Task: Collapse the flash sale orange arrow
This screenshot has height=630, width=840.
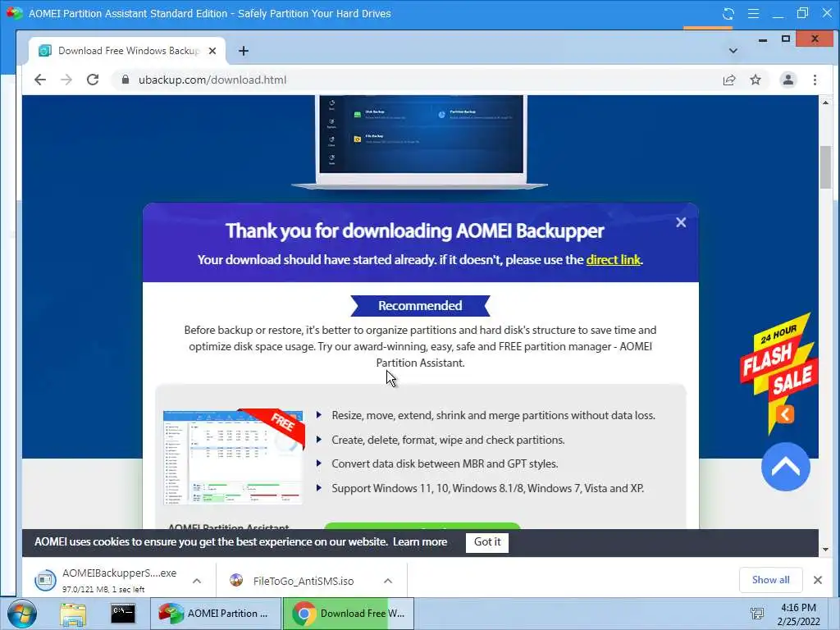Action: [x=785, y=413]
